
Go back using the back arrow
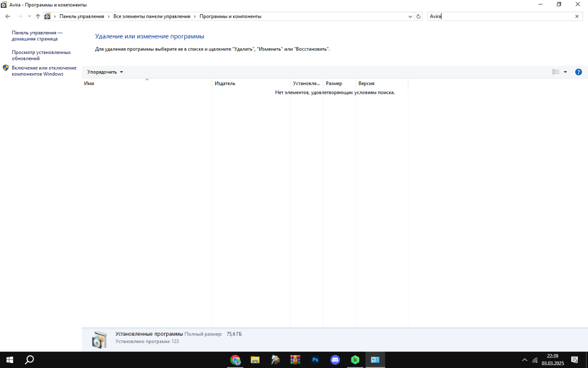[x=8, y=16]
